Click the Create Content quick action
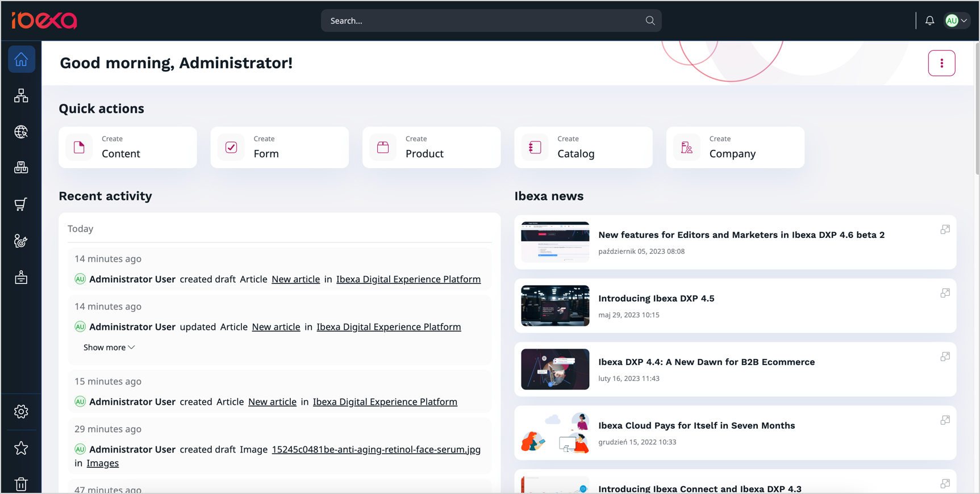This screenshot has height=494, width=980. [128, 148]
